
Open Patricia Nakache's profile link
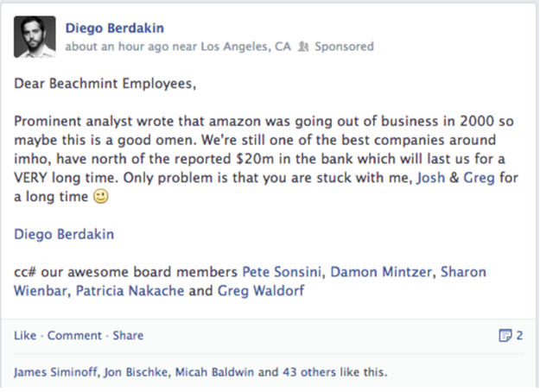click(x=130, y=291)
